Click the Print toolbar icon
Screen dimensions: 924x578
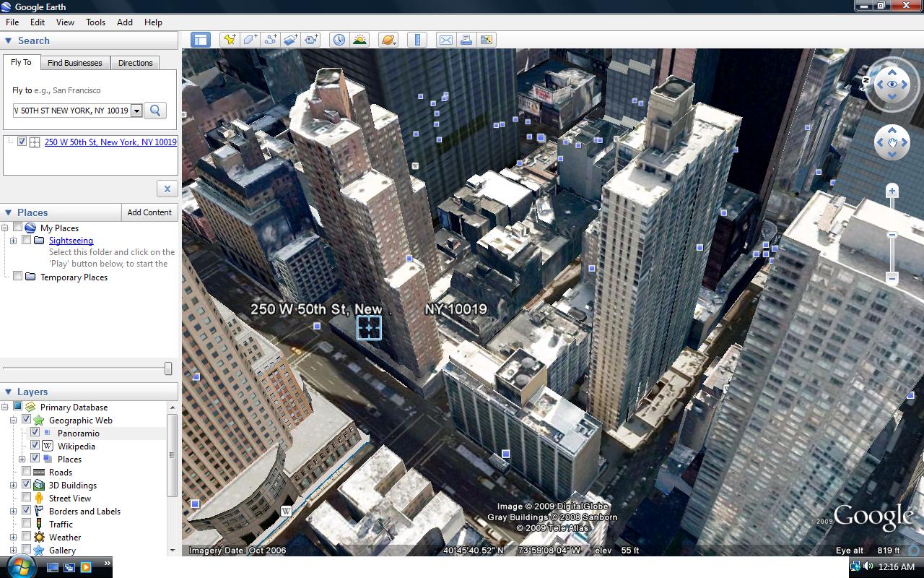pos(466,40)
